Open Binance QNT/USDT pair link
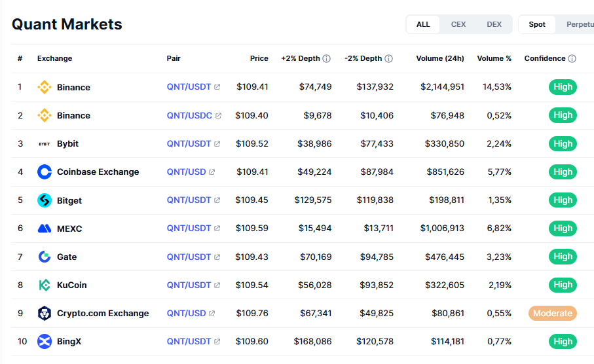This screenshot has height=364, width=594. point(189,86)
